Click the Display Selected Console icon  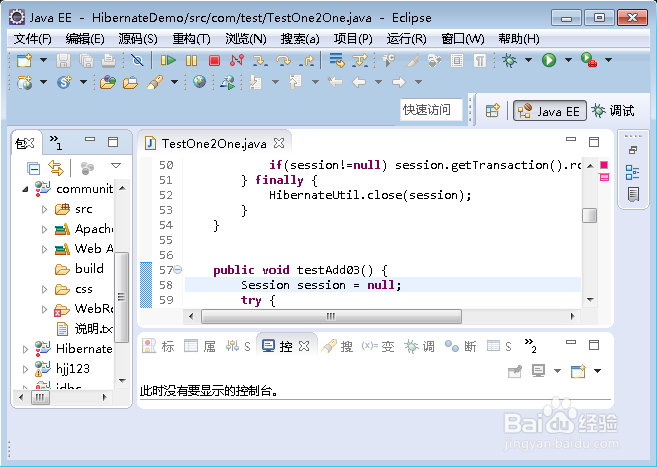pyautogui.click(x=538, y=371)
